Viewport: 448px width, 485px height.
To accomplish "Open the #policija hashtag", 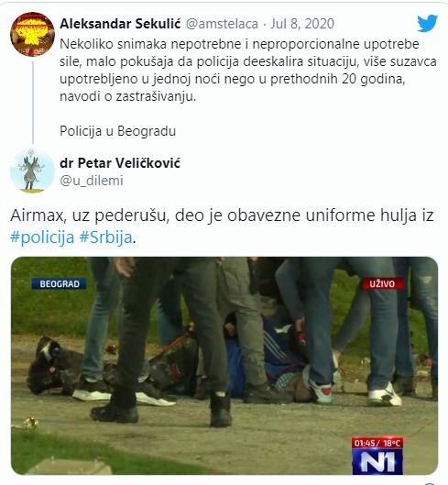I will coord(42,237).
